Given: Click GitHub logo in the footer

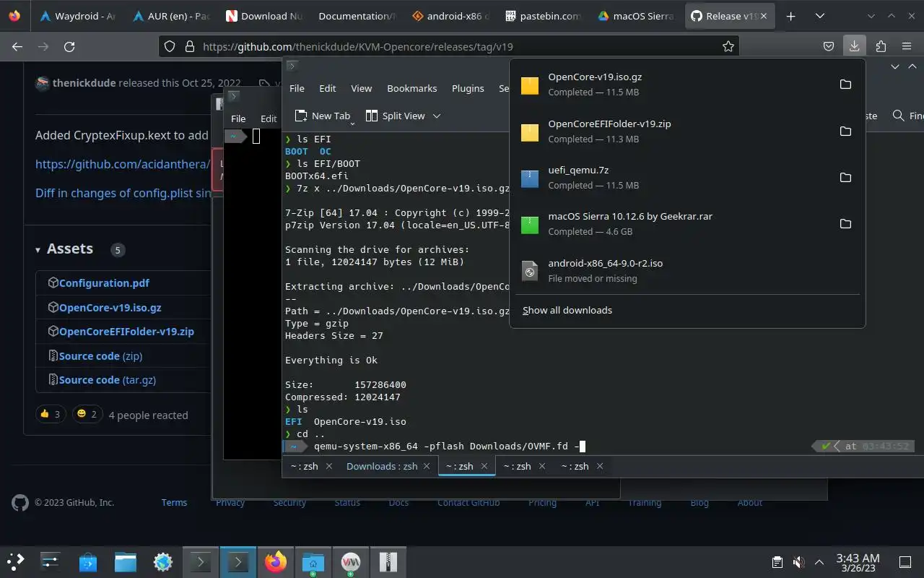Looking at the screenshot, I should click(20, 502).
